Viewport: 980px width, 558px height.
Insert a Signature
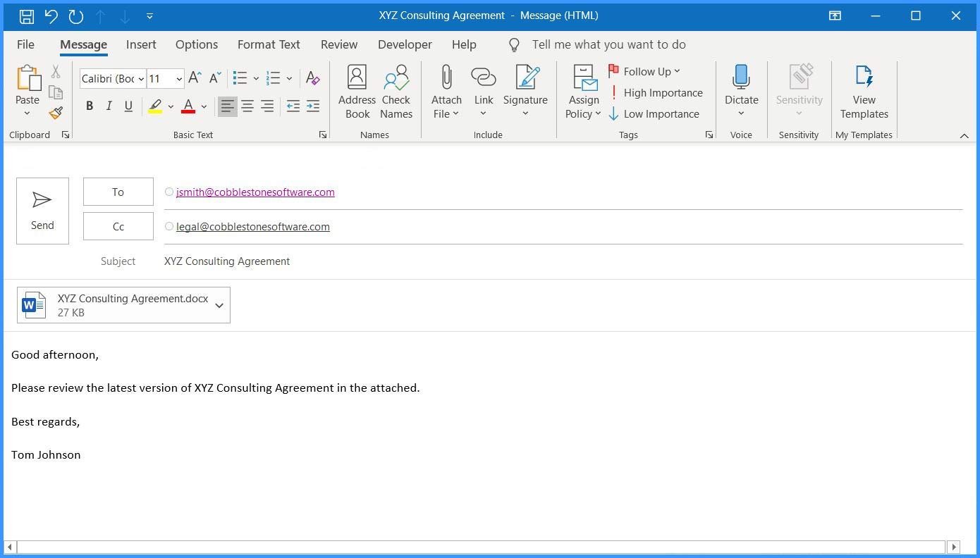click(x=525, y=90)
